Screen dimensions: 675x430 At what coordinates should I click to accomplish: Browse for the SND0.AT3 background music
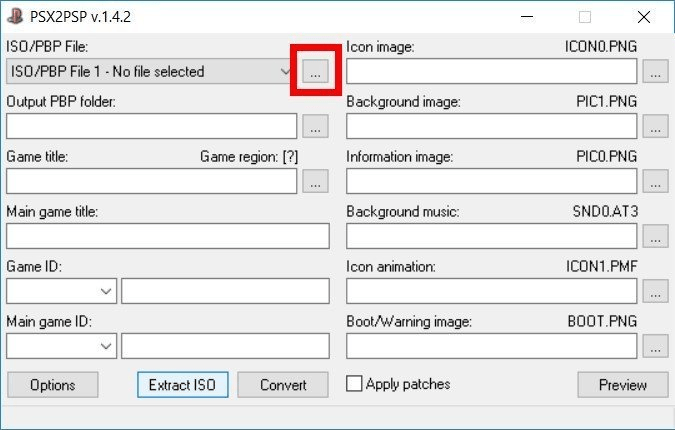tap(655, 236)
